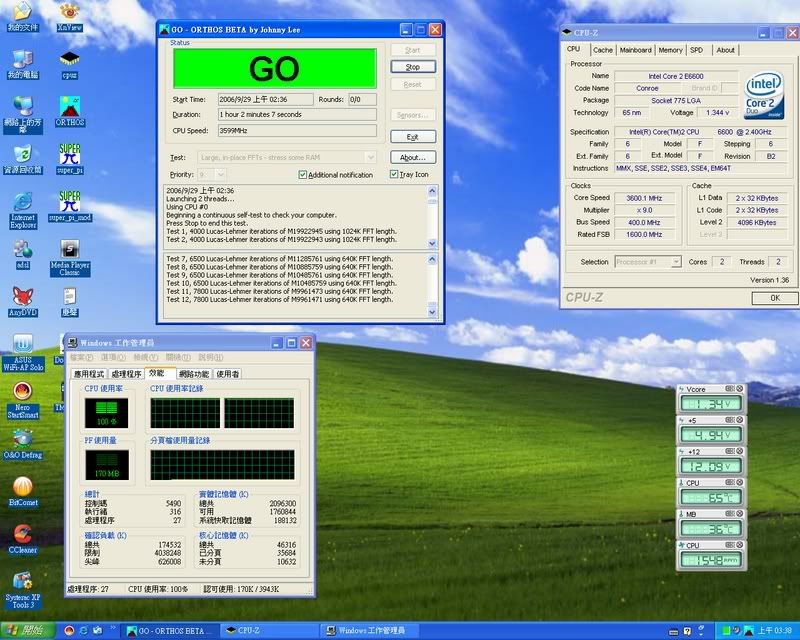Click the ORTHOS tray icon in system tray

[748, 631]
